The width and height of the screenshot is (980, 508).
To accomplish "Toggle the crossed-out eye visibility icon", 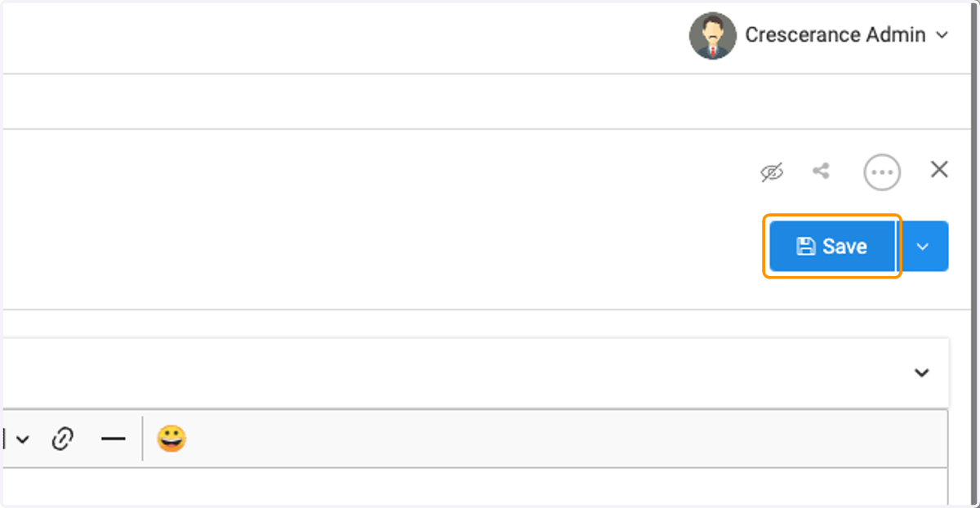I will point(772,172).
